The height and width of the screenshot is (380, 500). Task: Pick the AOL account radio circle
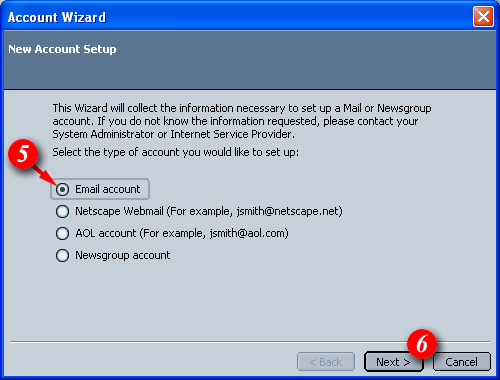(62, 233)
